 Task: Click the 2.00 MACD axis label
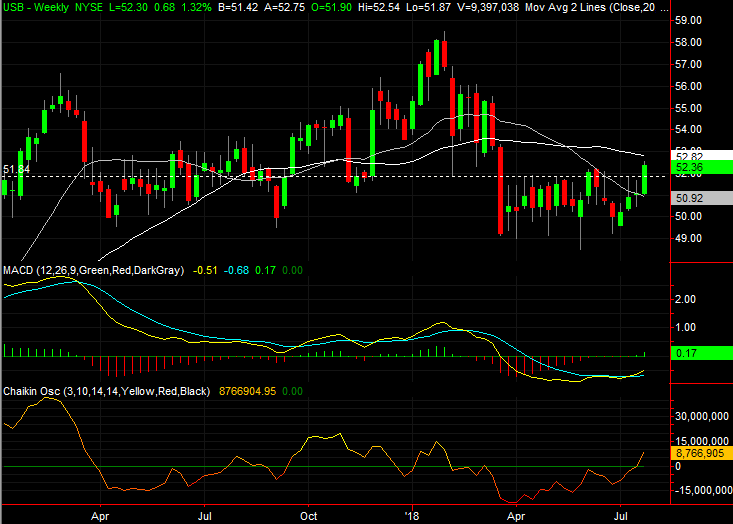click(x=685, y=299)
